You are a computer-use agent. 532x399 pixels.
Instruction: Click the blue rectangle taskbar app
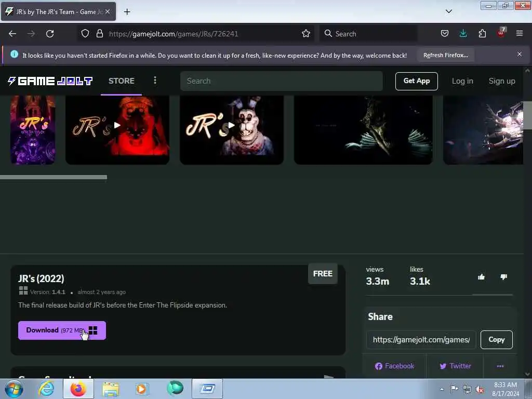[x=207, y=389]
